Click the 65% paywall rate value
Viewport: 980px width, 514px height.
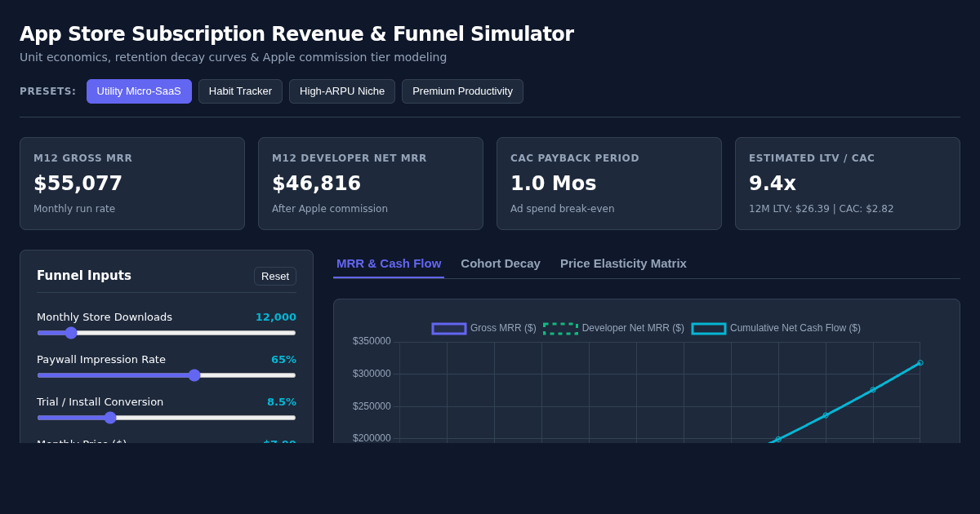(283, 360)
